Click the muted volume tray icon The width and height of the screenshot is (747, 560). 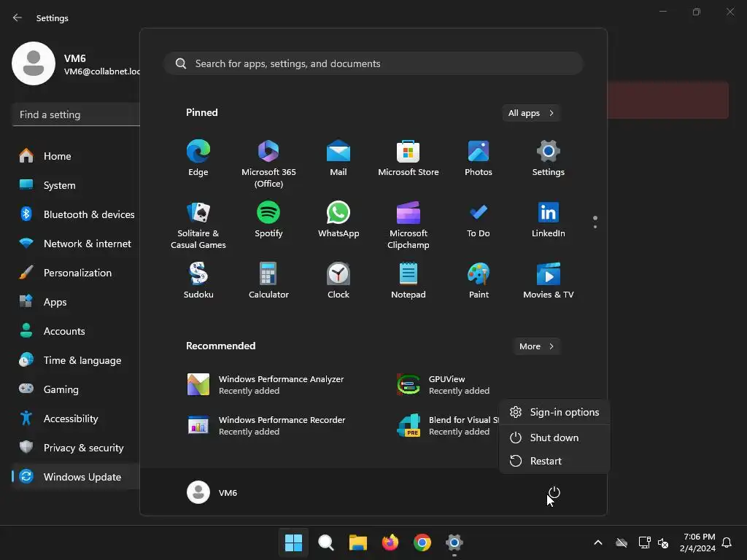point(663,542)
